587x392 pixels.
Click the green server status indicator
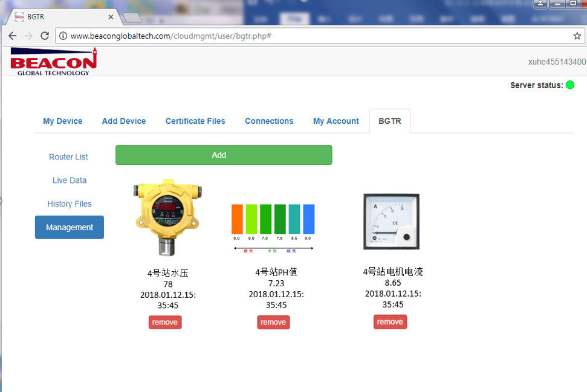569,85
